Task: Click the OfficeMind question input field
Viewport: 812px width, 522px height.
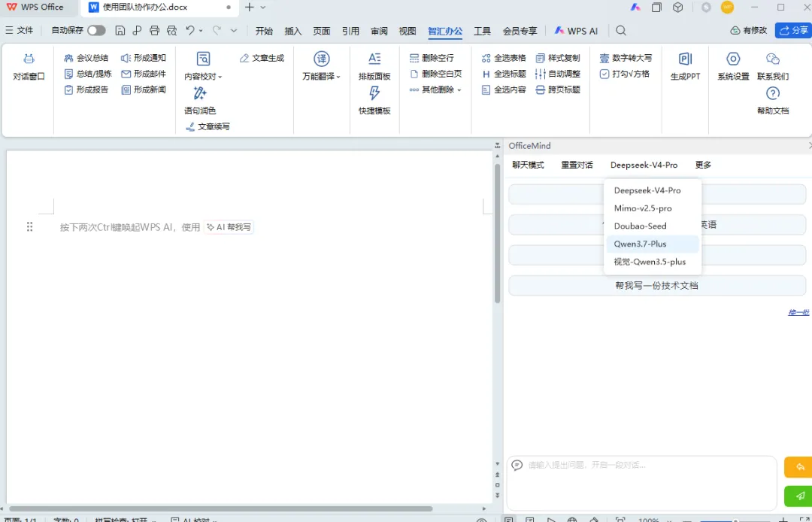Action: tap(641, 483)
